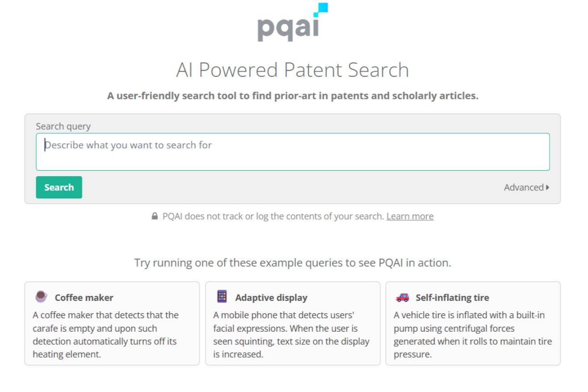Open the Learn more link
Viewport: 588px width, 392px height.
click(x=410, y=216)
